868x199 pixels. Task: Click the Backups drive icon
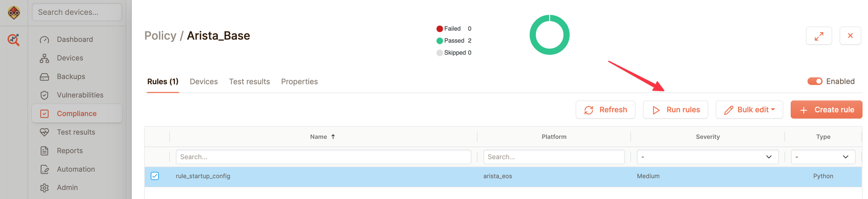44,77
